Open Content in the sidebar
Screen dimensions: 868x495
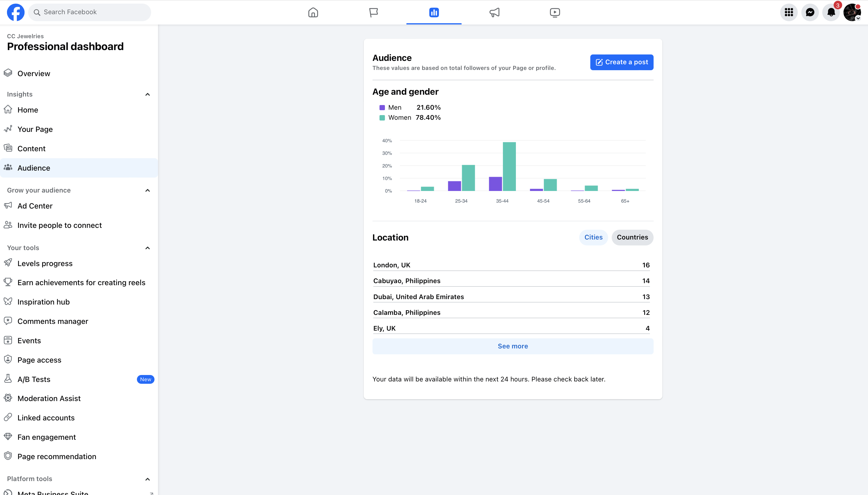[31, 149]
